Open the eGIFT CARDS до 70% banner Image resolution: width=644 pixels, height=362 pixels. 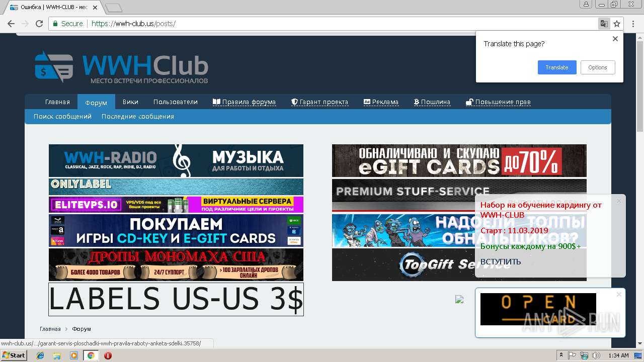pyautogui.click(x=459, y=160)
